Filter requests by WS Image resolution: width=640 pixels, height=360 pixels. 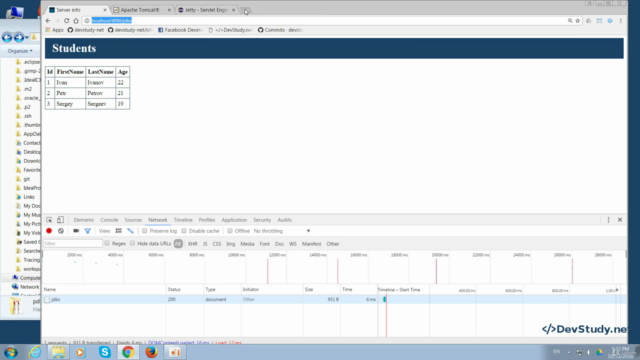pyautogui.click(x=293, y=244)
